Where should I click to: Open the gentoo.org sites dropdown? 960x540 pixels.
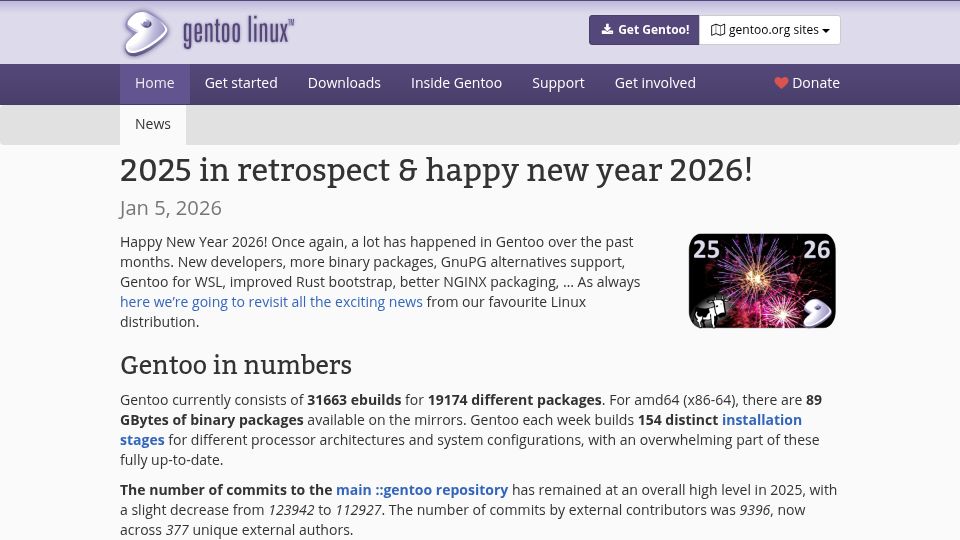click(770, 30)
